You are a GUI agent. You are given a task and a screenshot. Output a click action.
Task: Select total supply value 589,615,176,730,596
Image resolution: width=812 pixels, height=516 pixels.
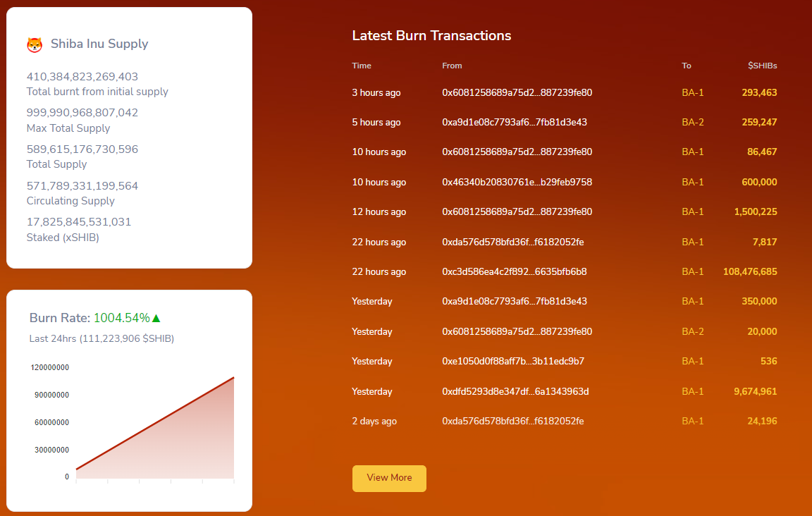tap(82, 149)
